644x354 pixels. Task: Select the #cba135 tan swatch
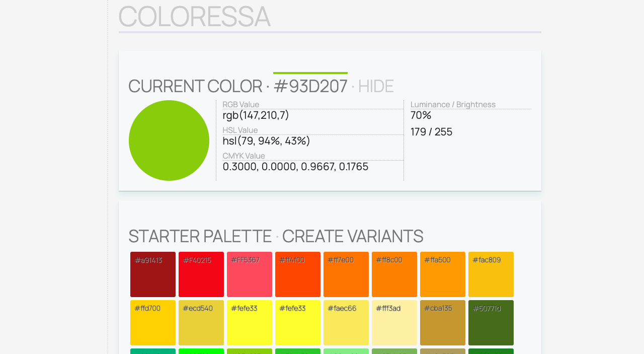pyautogui.click(x=443, y=323)
